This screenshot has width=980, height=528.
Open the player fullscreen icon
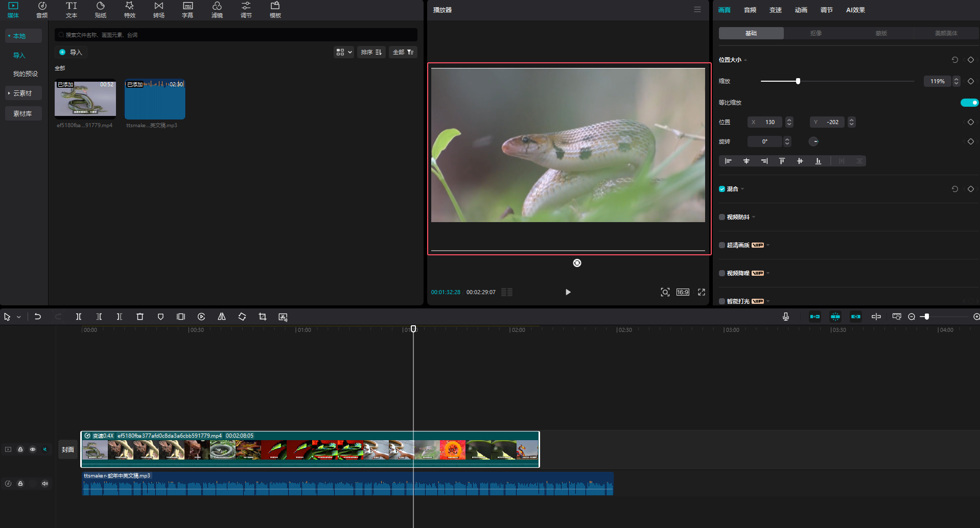[x=702, y=292]
